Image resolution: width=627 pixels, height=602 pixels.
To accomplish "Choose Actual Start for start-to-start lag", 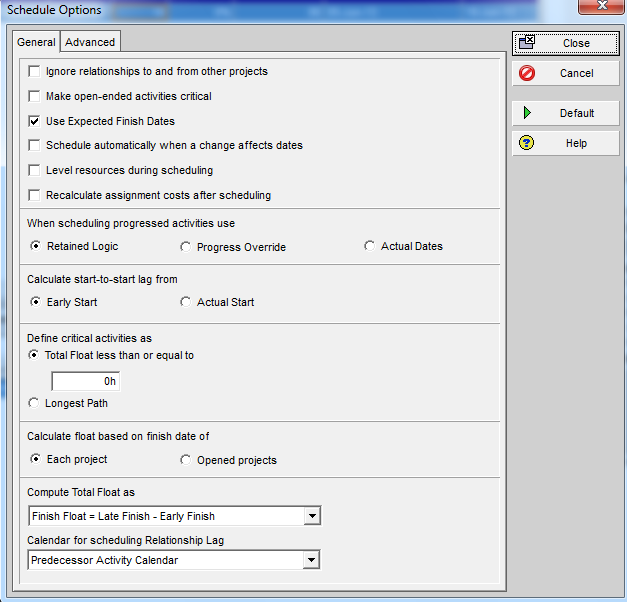I will [186, 302].
